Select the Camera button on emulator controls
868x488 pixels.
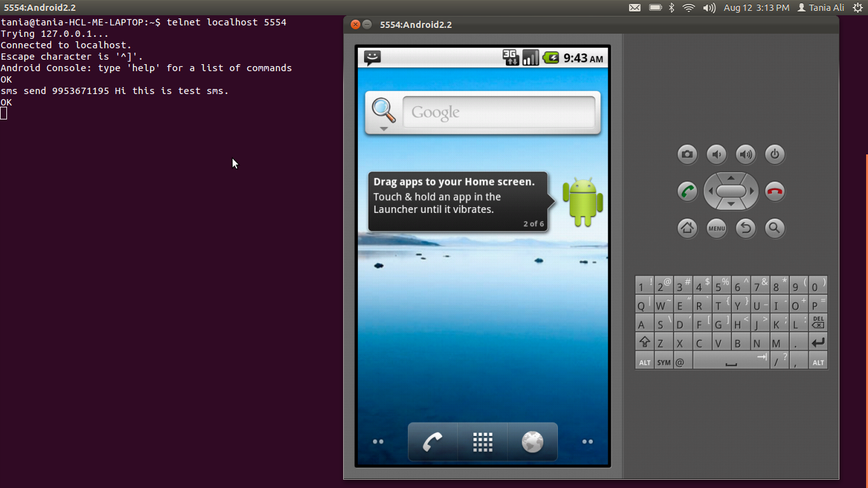(687, 154)
